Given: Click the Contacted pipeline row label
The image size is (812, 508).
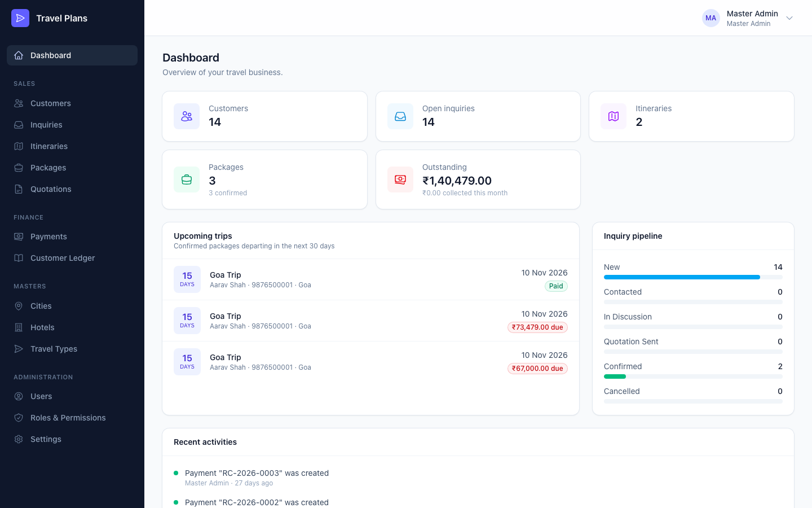Looking at the screenshot, I should click(623, 292).
